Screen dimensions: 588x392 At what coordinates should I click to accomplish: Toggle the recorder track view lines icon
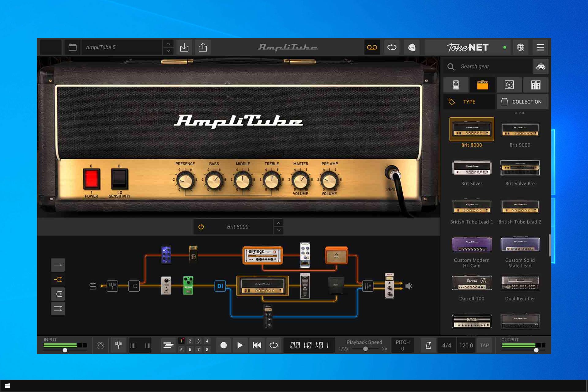coord(168,345)
